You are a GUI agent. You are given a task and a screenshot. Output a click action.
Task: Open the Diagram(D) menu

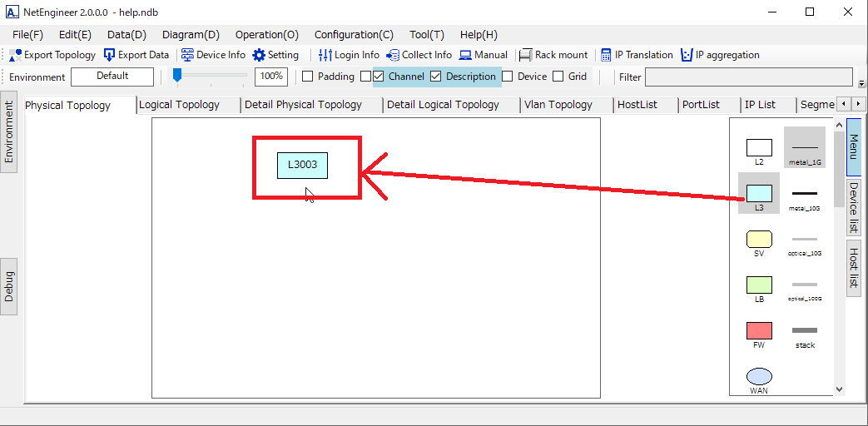(x=191, y=35)
